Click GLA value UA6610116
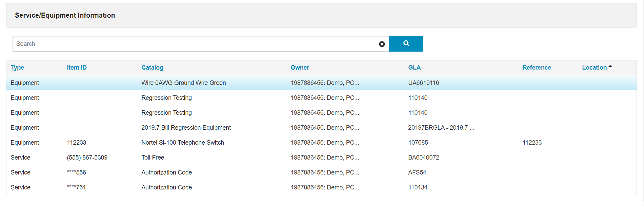 tap(423, 83)
